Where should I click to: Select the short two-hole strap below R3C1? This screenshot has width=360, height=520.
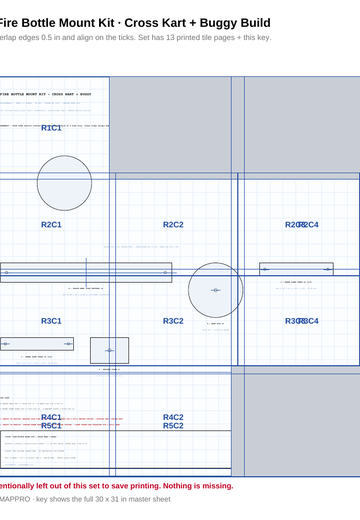[37, 344]
